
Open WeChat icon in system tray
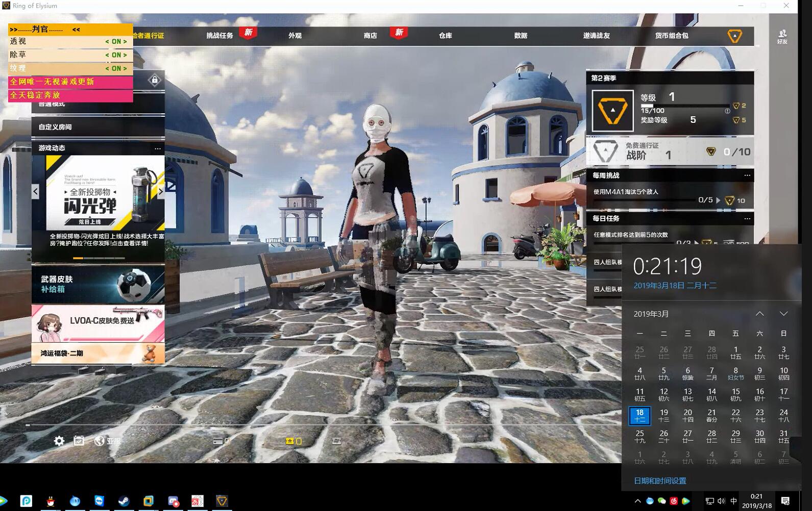point(662,501)
